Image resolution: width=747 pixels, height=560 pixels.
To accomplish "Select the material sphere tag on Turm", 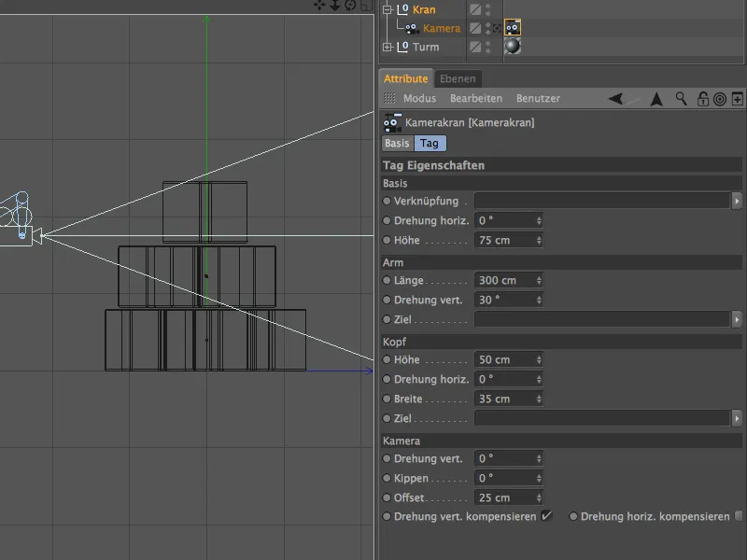I will tap(513, 46).
